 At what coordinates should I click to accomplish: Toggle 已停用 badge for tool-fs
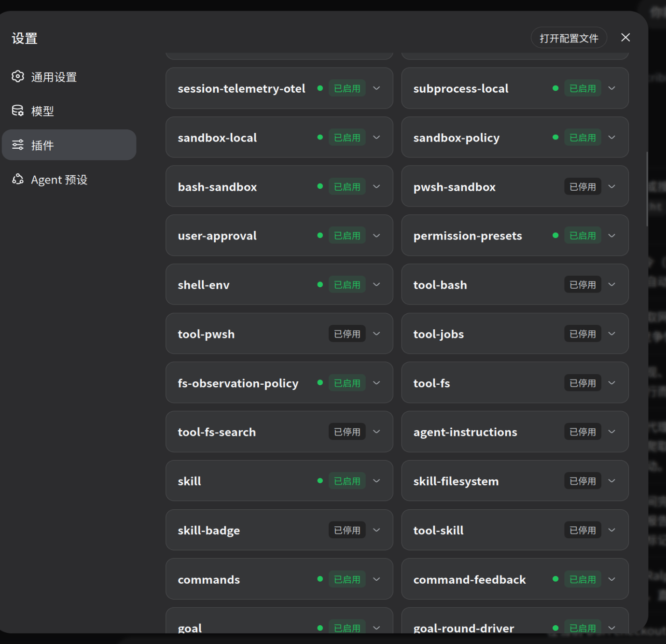(x=583, y=383)
